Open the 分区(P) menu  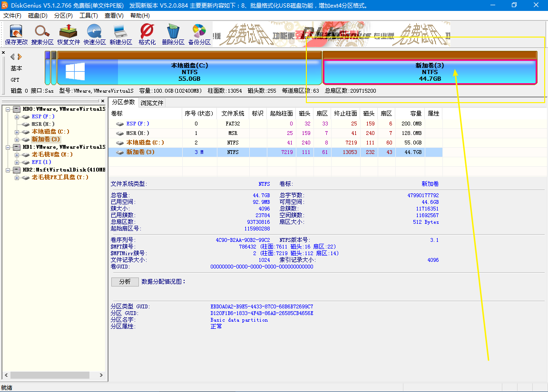(64, 16)
